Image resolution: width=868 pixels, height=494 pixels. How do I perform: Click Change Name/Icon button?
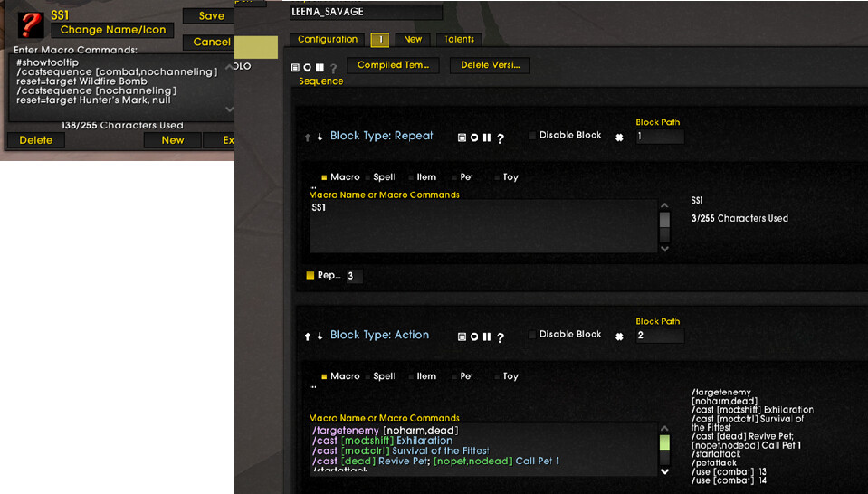[x=113, y=30]
